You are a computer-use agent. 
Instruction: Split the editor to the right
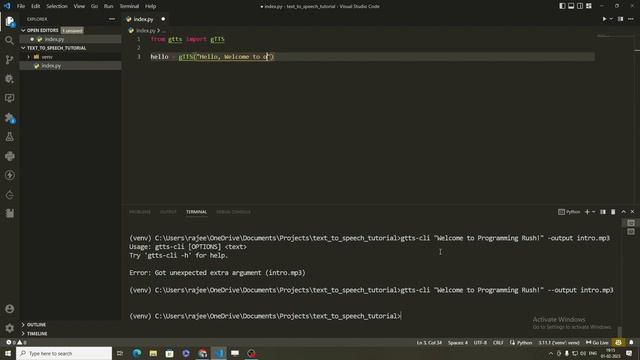(x=620, y=19)
